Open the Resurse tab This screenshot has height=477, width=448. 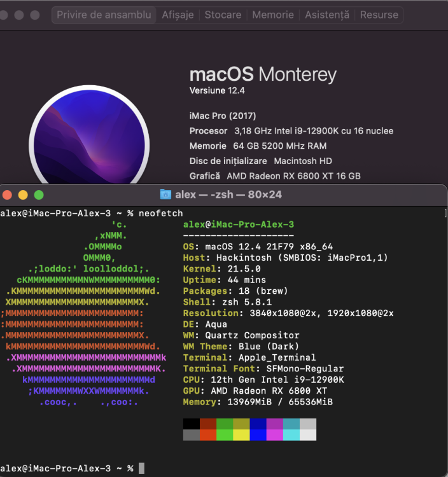pos(379,15)
